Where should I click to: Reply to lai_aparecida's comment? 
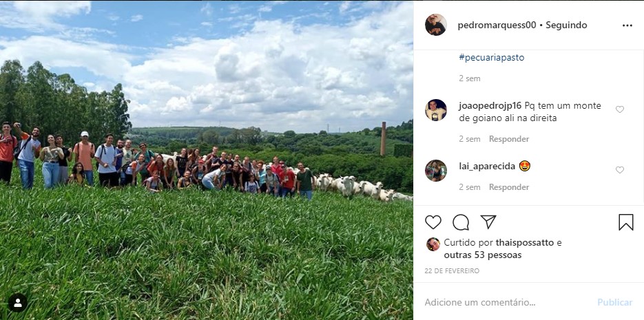pyautogui.click(x=509, y=187)
